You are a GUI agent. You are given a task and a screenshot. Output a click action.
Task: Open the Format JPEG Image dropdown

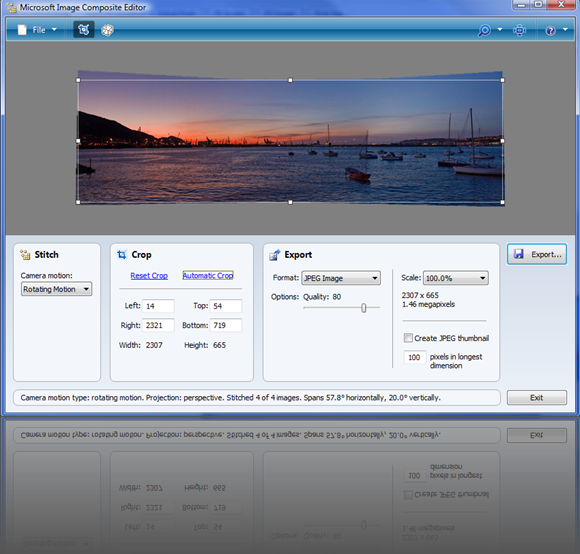pyautogui.click(x=341, y=278)
